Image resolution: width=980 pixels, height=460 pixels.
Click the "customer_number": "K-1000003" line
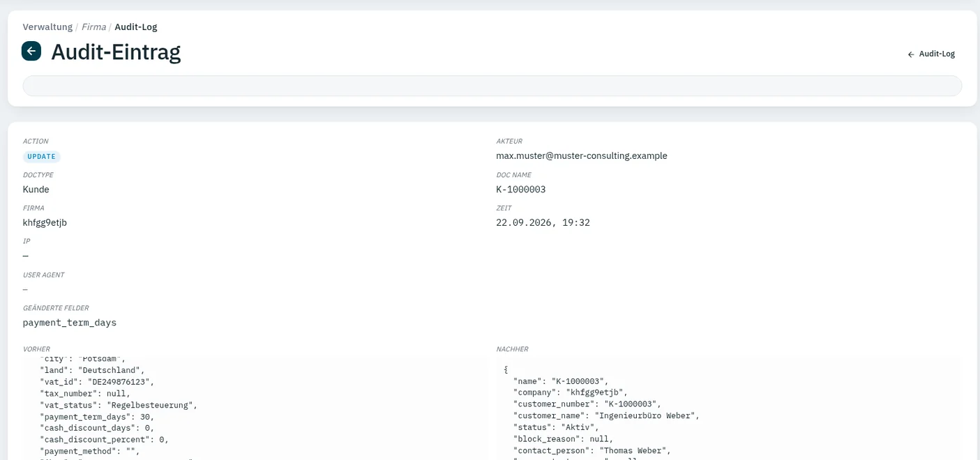coord(587,404)
